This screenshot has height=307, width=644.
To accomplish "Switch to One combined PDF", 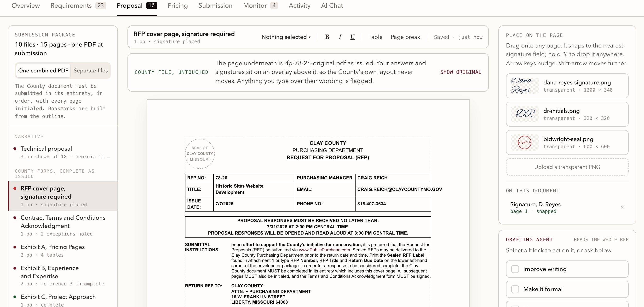I will tap(43, 71).
